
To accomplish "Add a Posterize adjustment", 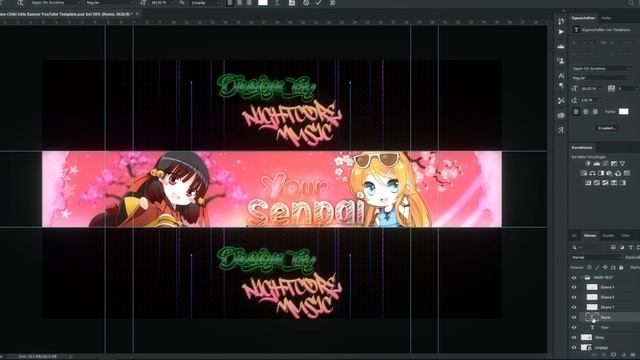I will [x=597, y=182].
